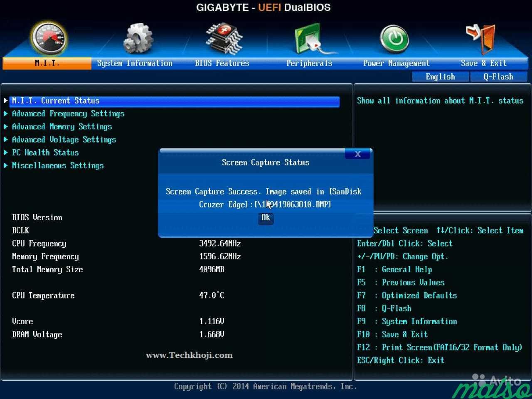Switch to the BIOS Features tab
Viewport: 532px width, 399px height.
tap(222, 63)
